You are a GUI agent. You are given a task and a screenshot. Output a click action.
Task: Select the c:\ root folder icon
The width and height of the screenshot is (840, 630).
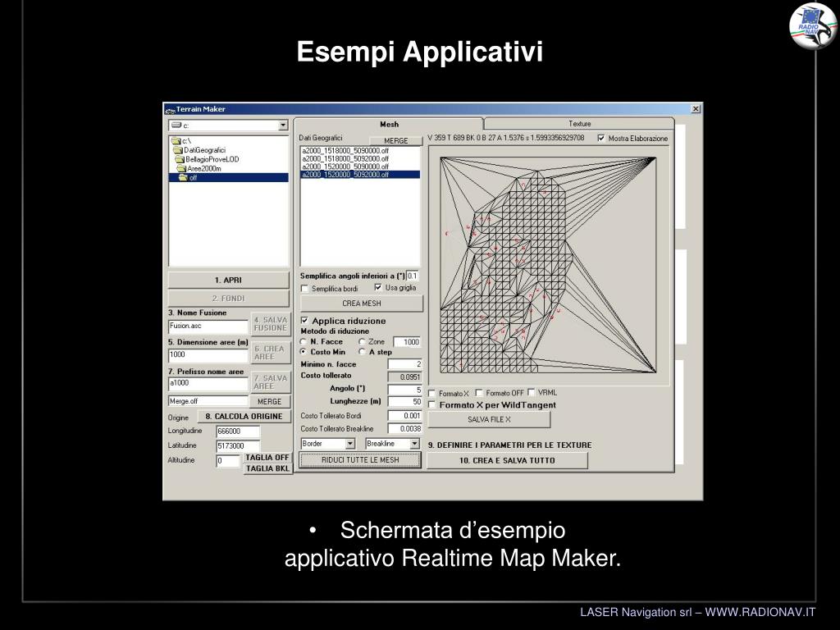click(x=176, y=141)
